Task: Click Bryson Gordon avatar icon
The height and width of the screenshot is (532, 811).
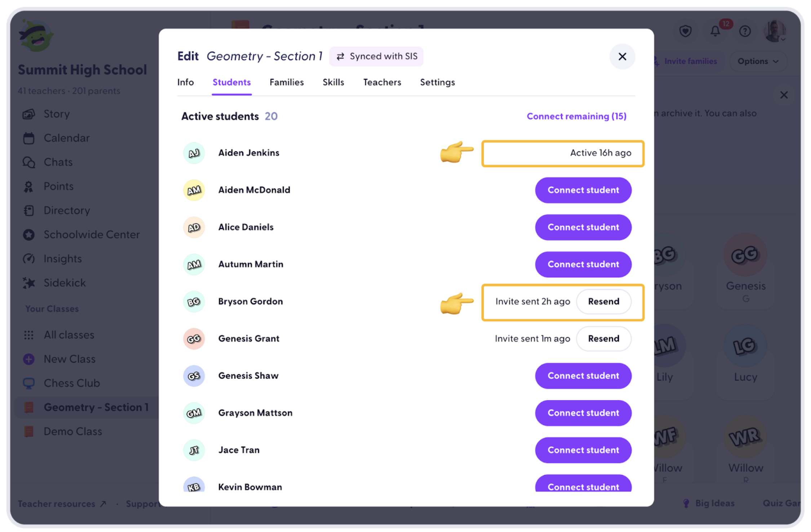Action: (194, 302)
